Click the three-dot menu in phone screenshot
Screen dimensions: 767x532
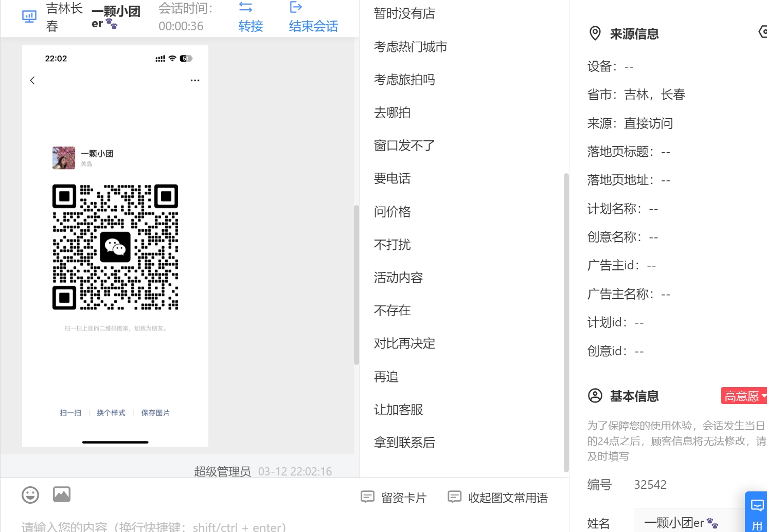click(195, 80)
